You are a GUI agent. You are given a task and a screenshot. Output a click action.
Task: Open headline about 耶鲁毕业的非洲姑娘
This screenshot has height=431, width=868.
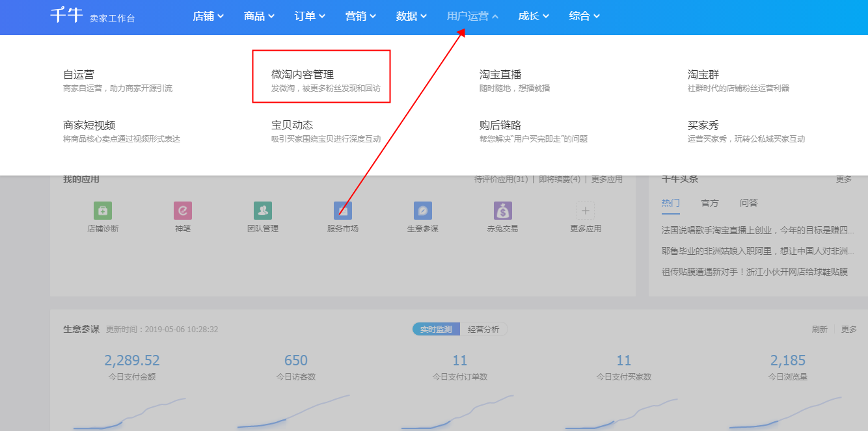758,251
